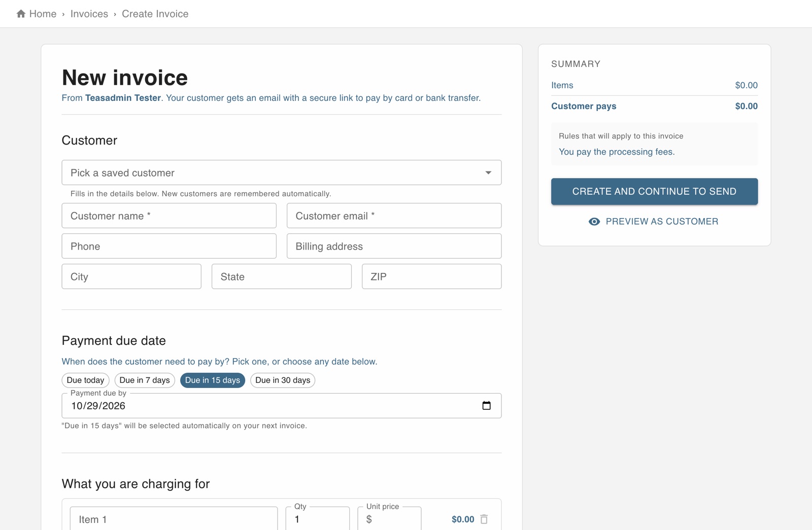Click Preview as Customer button
This screenshot has height=530, width=812.
click(x=654, y=222)
